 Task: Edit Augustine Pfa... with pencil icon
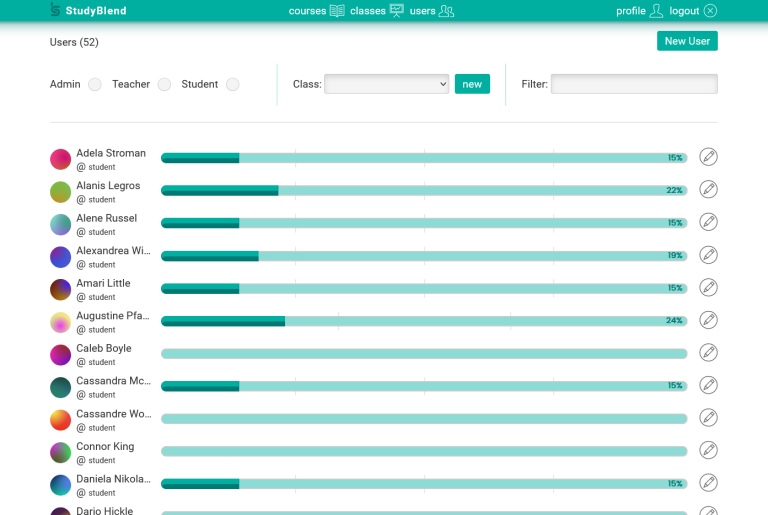click(x=708, y=320)
